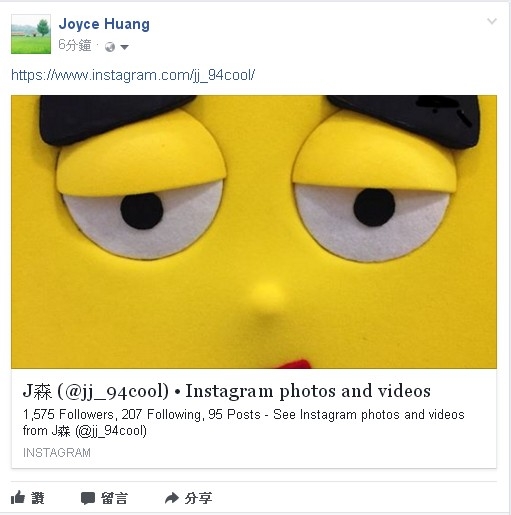Click the 6分鐘 post timestamp

pyautogui.click(x=74, y=45)
